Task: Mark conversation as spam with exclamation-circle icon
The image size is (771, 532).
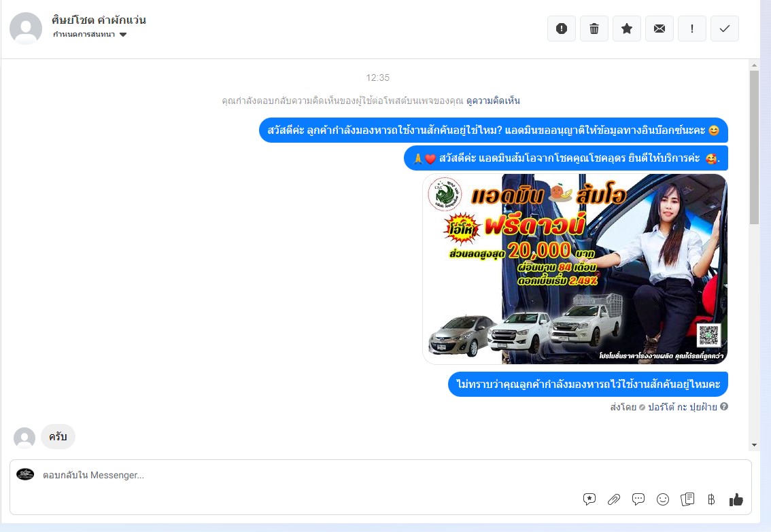Action: (x=561, y=29)
